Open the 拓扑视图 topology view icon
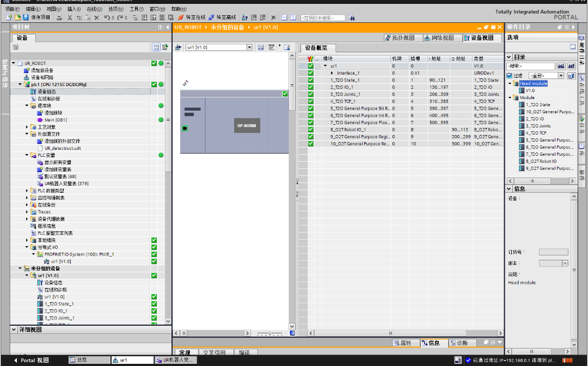 (402, 37)
